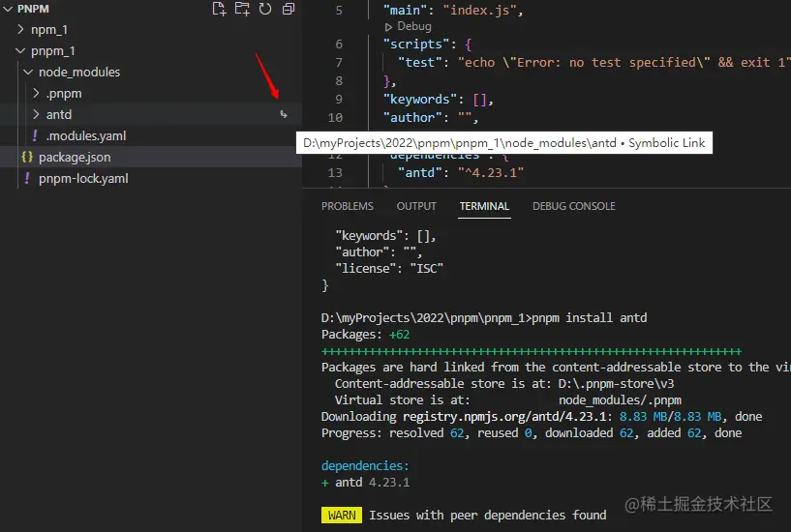Viewport: 791px width, 532px height.
Task: Click the exclamation icon of .modules.yaml
Action: click(x=34, y=135)
